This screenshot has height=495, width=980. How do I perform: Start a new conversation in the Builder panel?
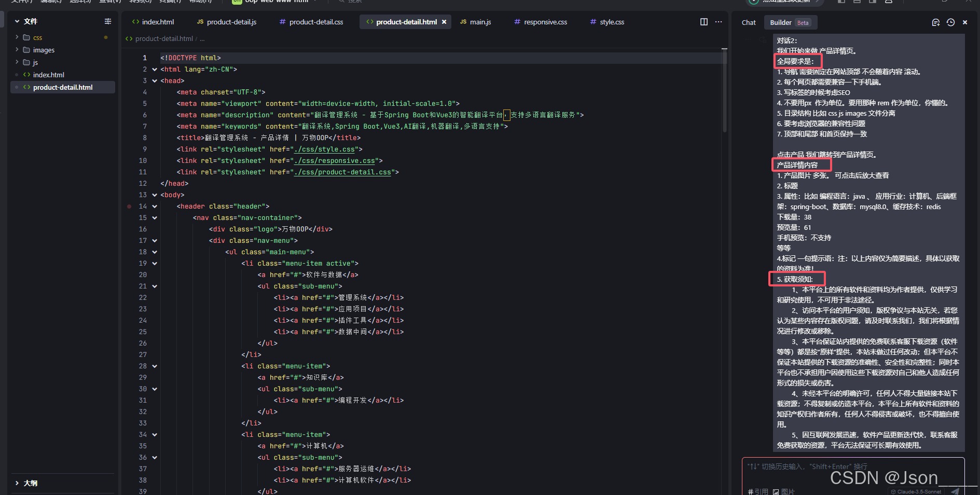tap(936, 22)
